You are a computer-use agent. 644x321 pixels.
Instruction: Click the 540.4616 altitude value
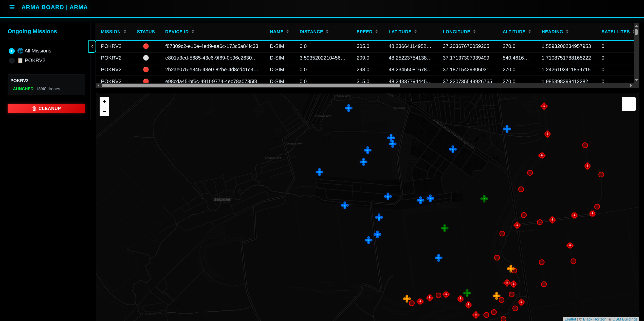(x=516, y=58)
